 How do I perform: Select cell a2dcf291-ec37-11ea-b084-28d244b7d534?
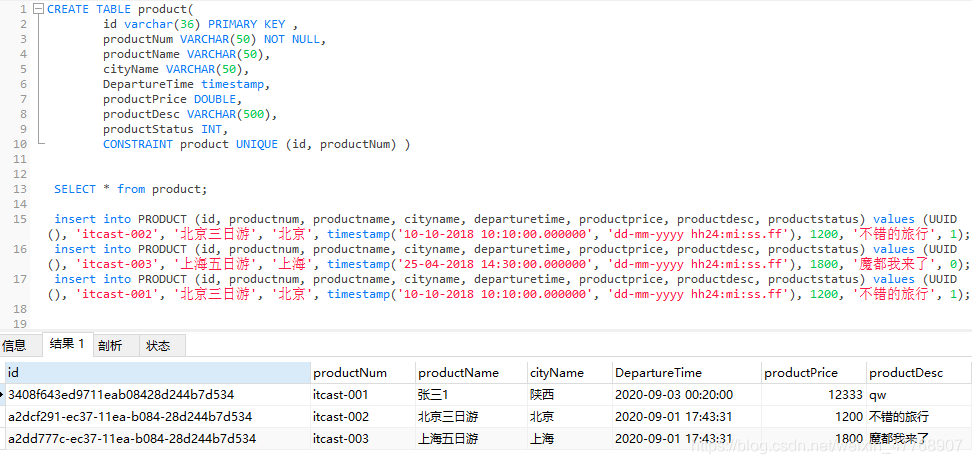157,417
